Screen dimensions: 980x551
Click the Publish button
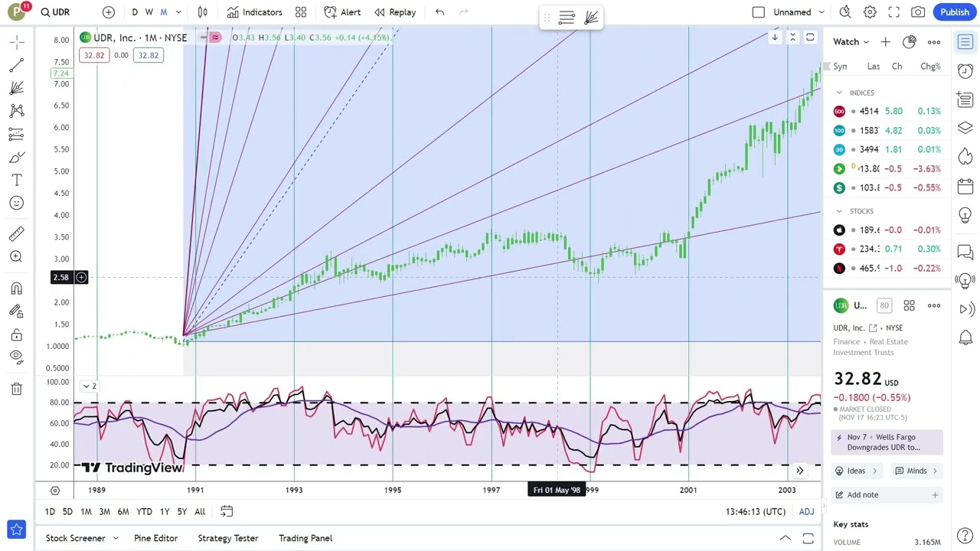click(x=954, y=12)
